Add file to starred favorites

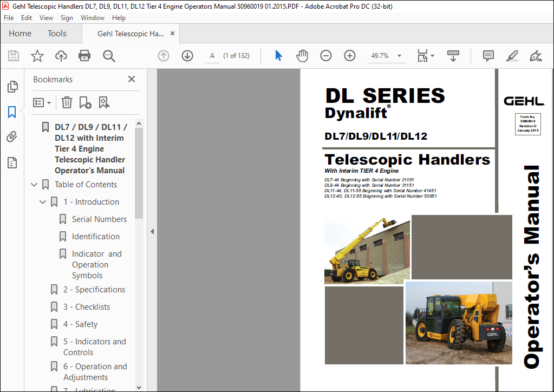pos(37,56)
